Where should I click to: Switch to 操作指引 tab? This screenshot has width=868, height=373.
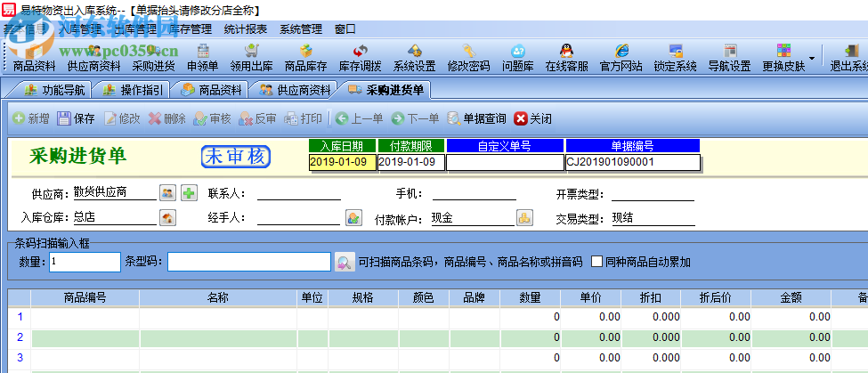pyautogui.click(x=132, y=90)
